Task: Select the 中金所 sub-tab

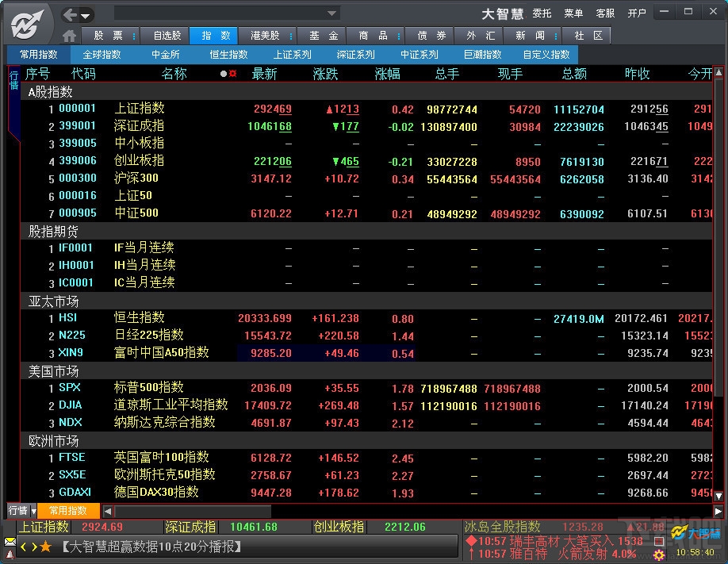Action: pos(165,55)
